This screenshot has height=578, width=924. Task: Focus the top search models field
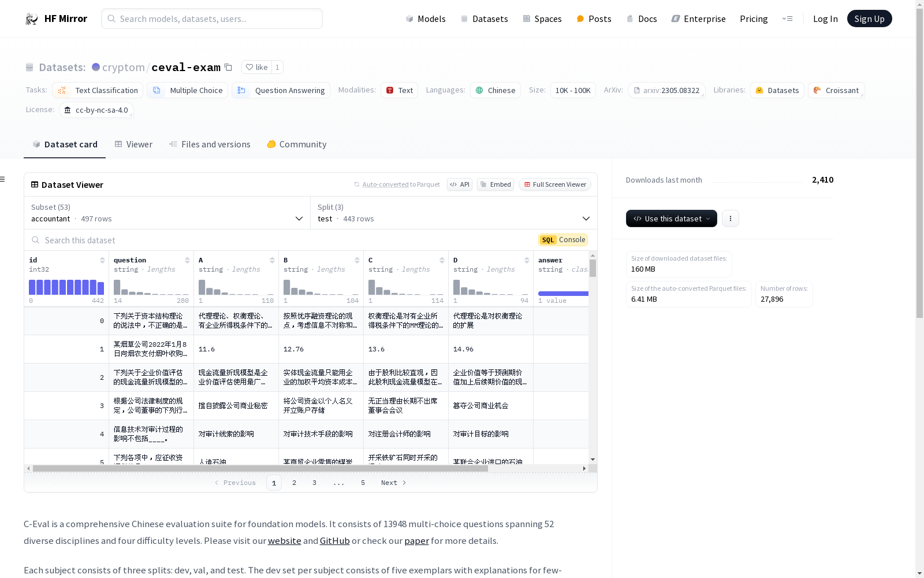click(x=212, y=18)
